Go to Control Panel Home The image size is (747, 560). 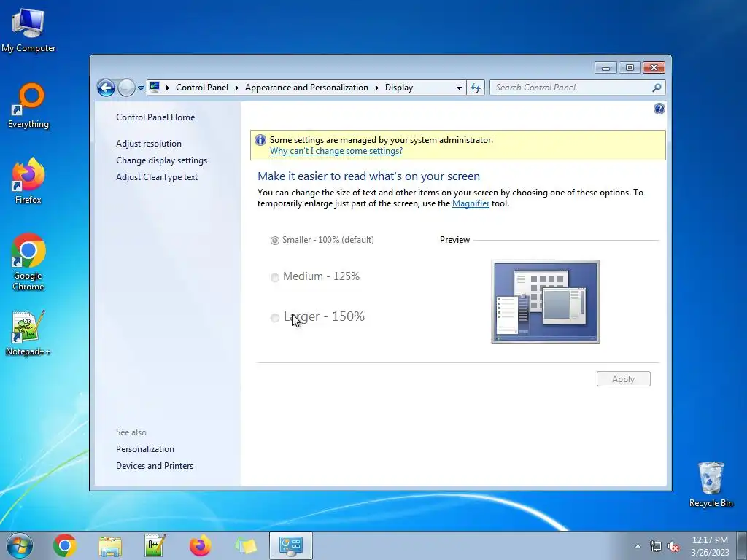[155, 117]
